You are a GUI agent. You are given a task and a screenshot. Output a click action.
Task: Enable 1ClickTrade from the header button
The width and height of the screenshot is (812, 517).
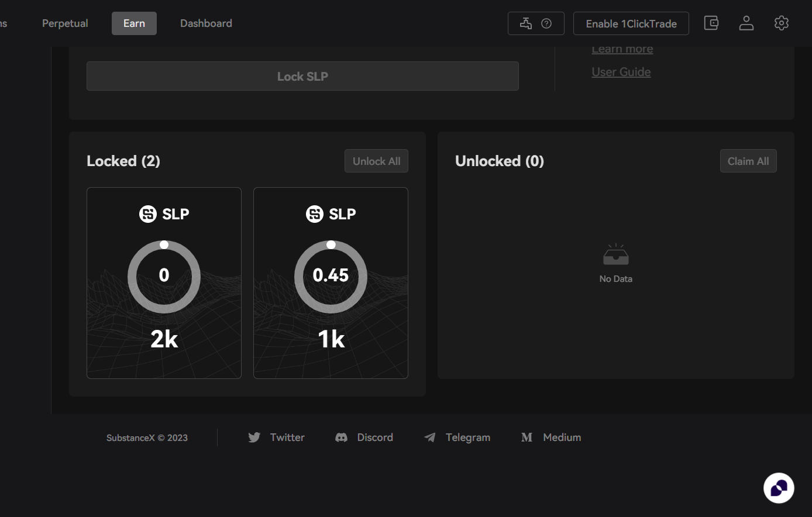(631, 23)
